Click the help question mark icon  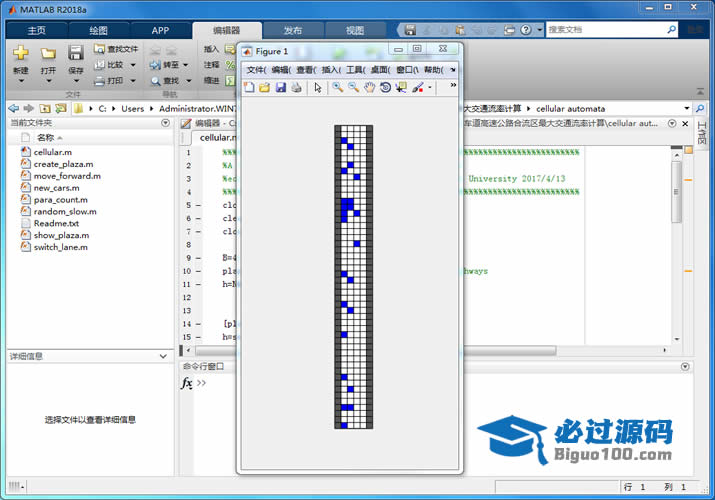coord(528,30)
